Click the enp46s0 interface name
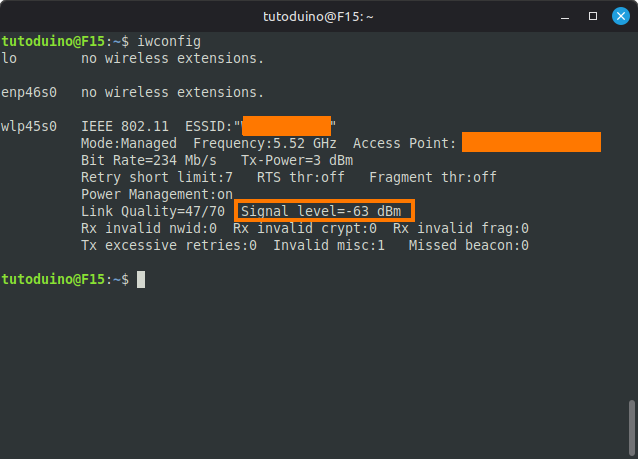 point(29,92)
